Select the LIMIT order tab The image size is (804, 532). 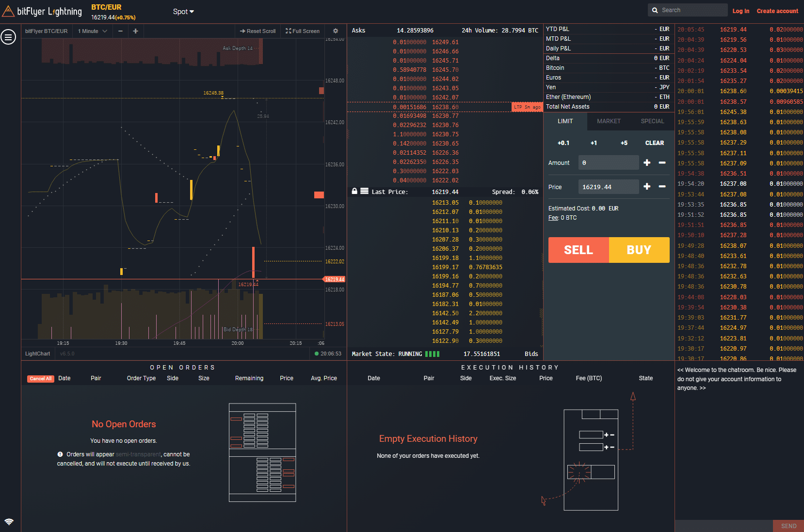(565, 121)
